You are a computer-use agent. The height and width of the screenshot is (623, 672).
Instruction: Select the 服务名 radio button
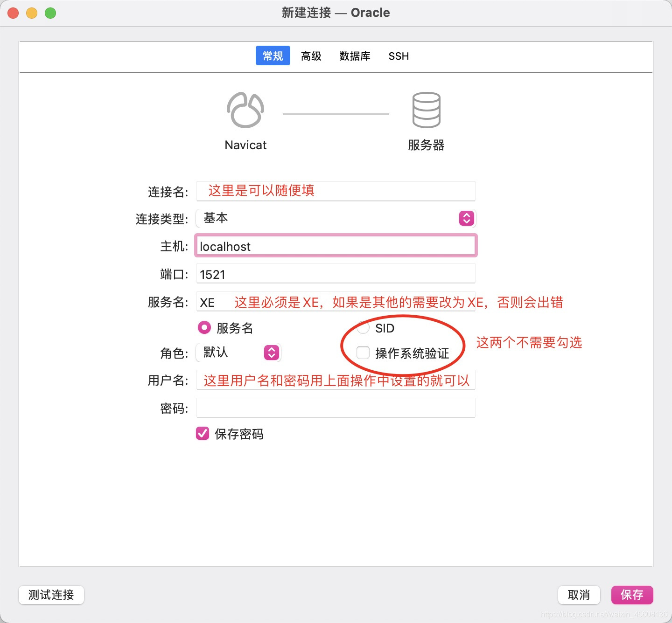pos(204,328)
